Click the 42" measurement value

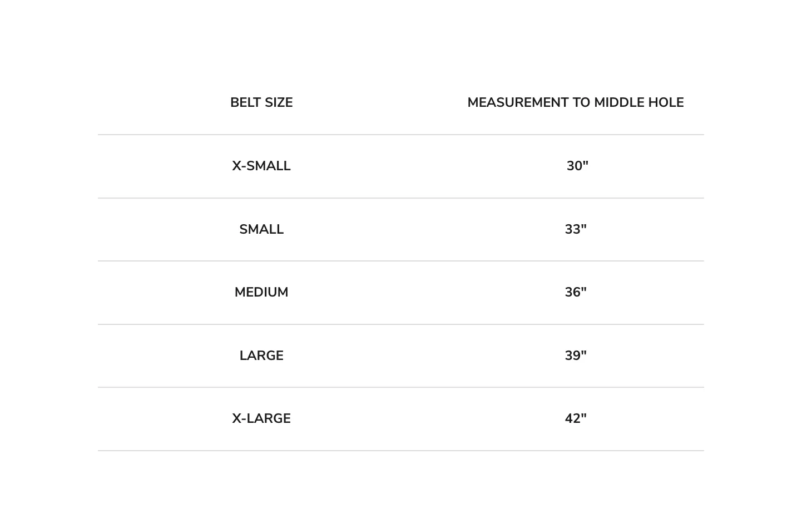[x=576, y=418]
